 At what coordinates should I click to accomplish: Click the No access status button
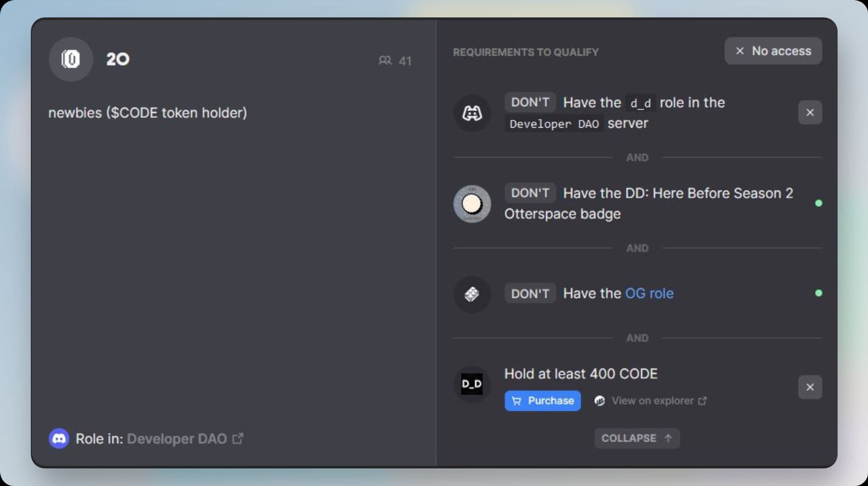(773, 51)
